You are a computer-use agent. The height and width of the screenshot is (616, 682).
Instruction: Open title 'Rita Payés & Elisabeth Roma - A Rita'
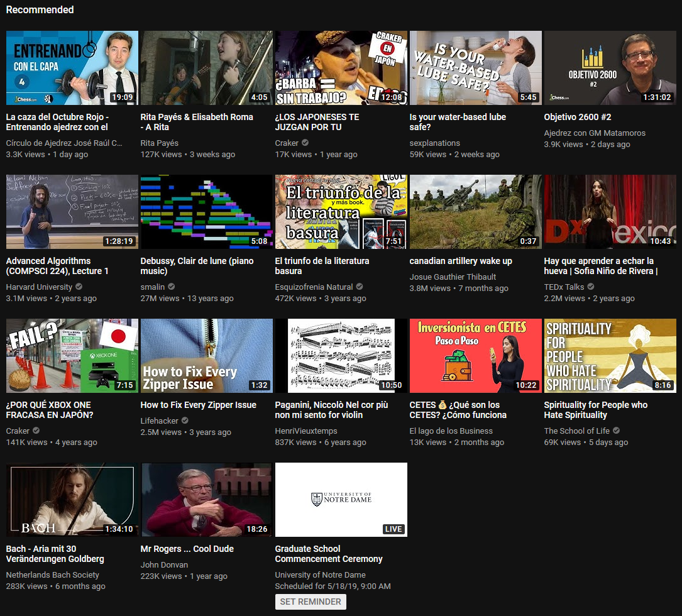(x=197, y=122)
